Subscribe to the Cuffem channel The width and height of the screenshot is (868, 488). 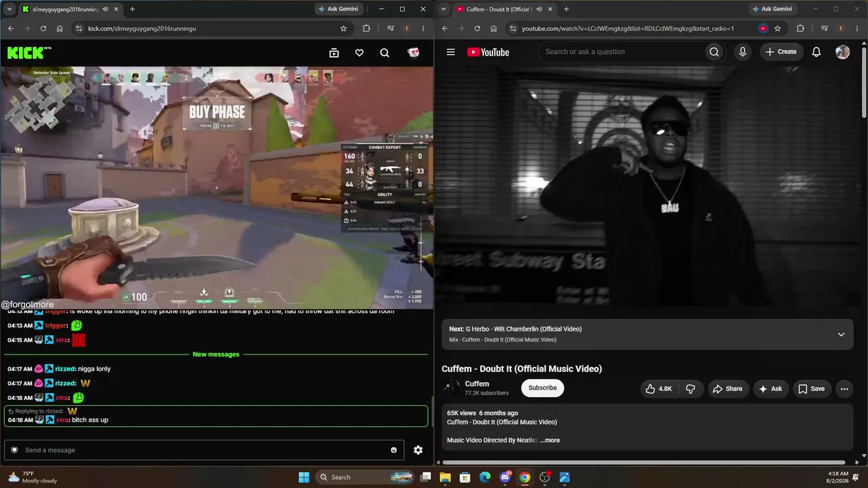pyautogui.click(x=542, y=388)
